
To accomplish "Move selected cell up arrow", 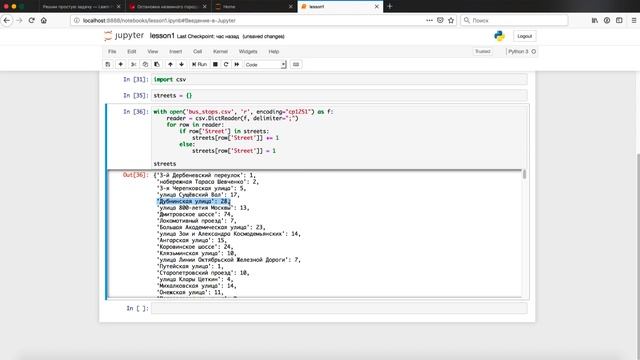I will 170,64.
